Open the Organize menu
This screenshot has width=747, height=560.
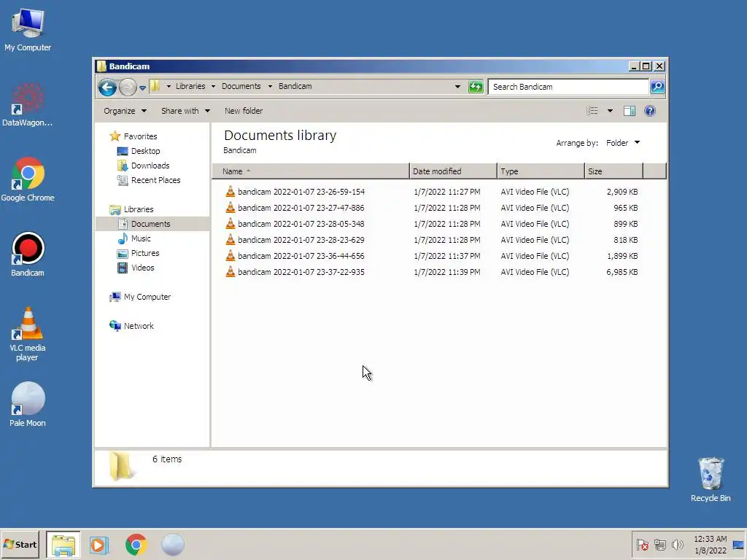(x=125, y=111)
